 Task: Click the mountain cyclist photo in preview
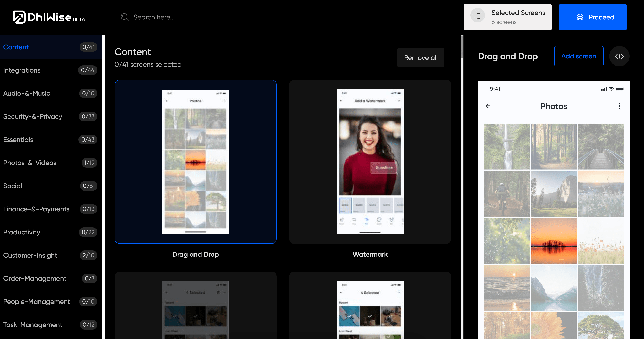(507, 193)
